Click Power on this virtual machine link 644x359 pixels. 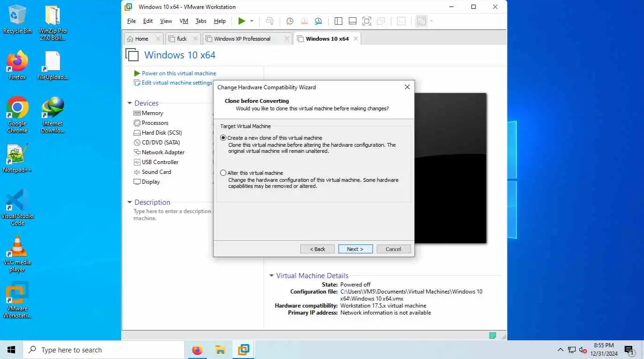[179, 73]
